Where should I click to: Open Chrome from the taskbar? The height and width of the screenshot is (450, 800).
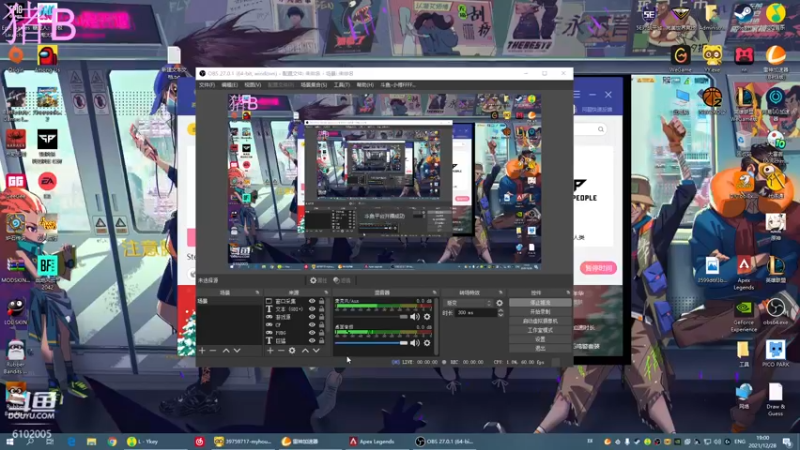(112, 442)
